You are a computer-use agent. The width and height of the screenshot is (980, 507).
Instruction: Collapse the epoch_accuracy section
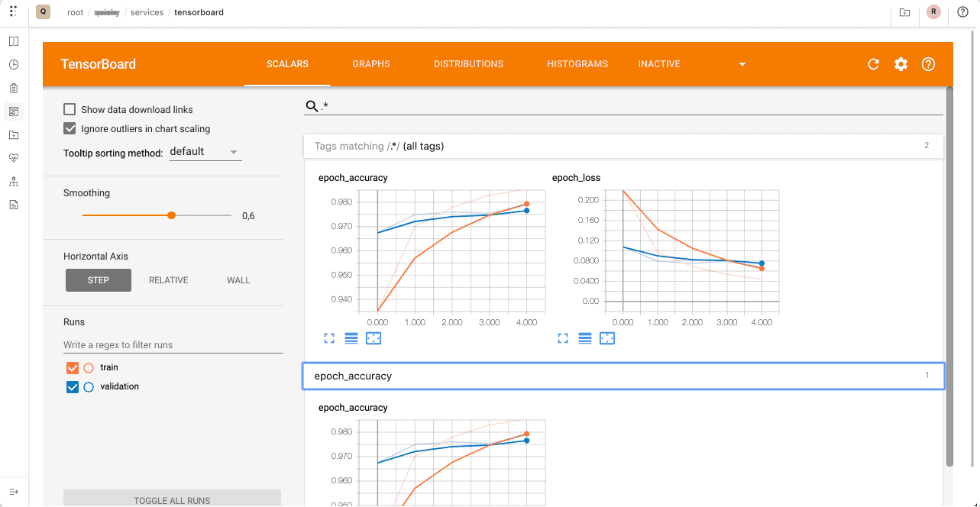click(623, 376)
